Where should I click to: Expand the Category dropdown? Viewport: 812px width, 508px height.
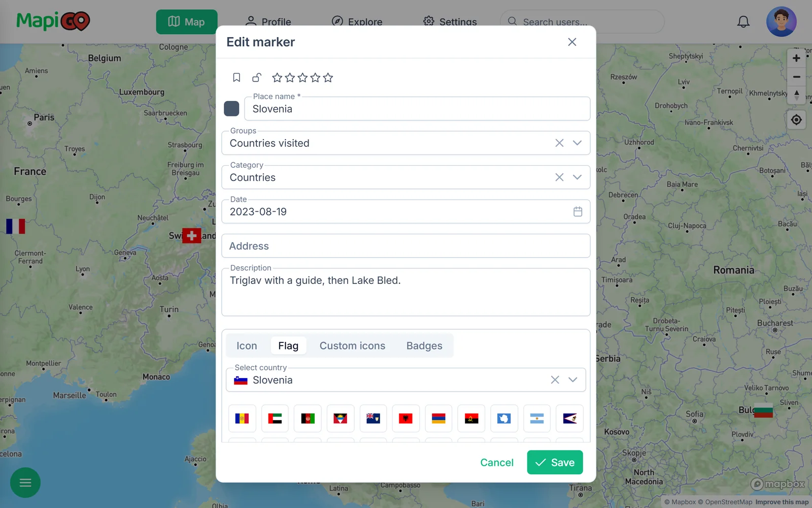[577, 177]
